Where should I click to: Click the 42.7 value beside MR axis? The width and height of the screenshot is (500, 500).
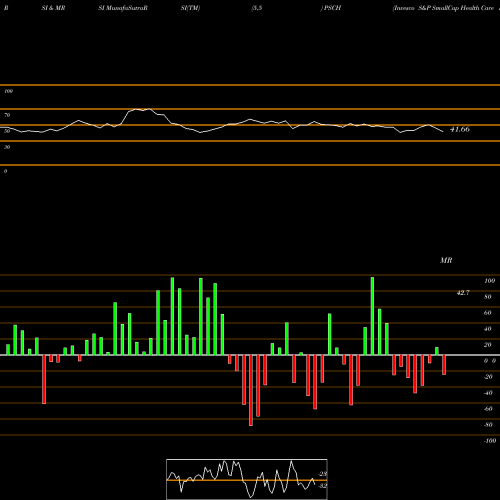tap(463, 293)
